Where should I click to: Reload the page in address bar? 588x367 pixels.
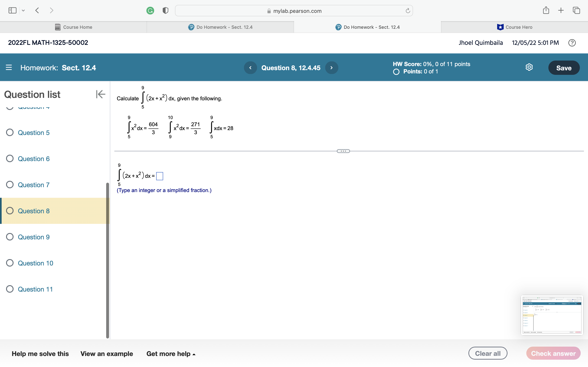tap(408, 11)
